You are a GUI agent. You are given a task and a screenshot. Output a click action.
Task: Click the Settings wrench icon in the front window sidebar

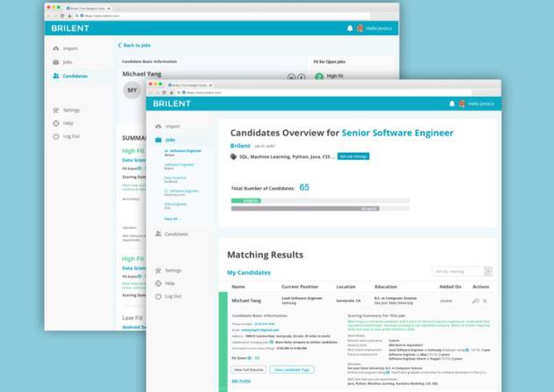pos(158,271)
